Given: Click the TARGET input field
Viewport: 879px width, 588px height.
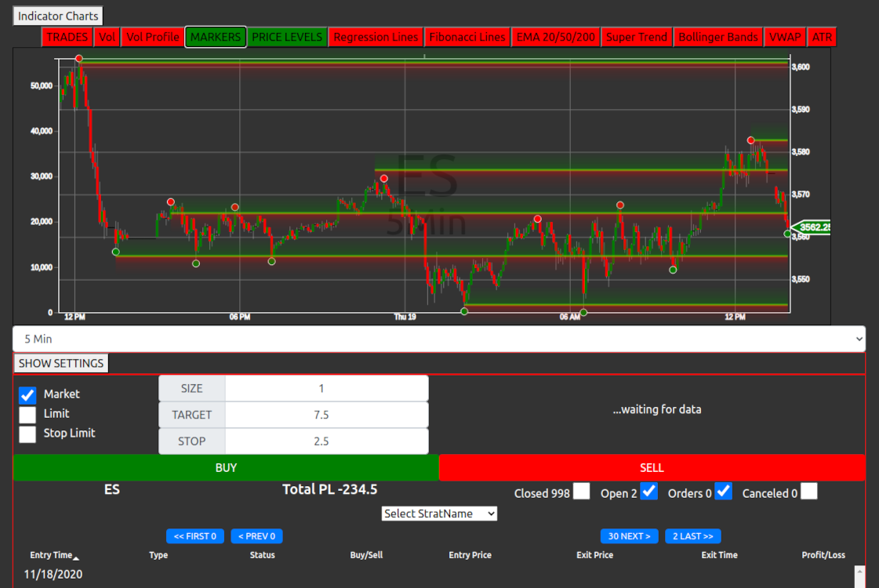Looking at the screenshot, I should tap(326, 415).
